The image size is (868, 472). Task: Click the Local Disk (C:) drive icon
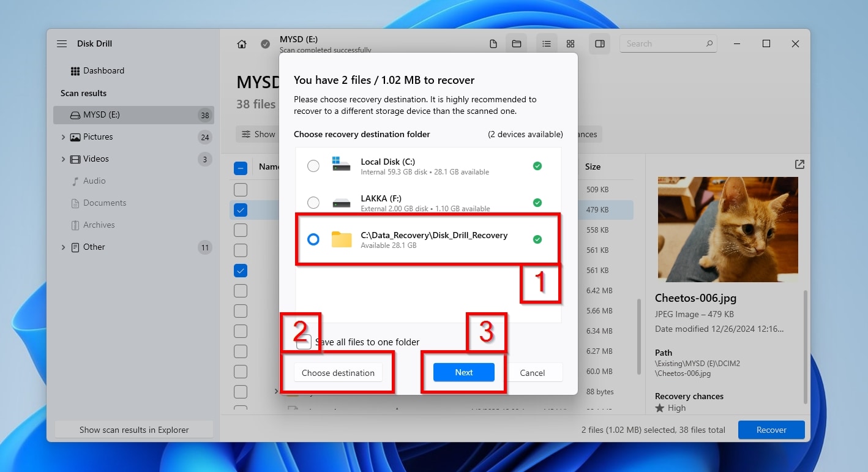pyautogui.click(x=342, y=163)
